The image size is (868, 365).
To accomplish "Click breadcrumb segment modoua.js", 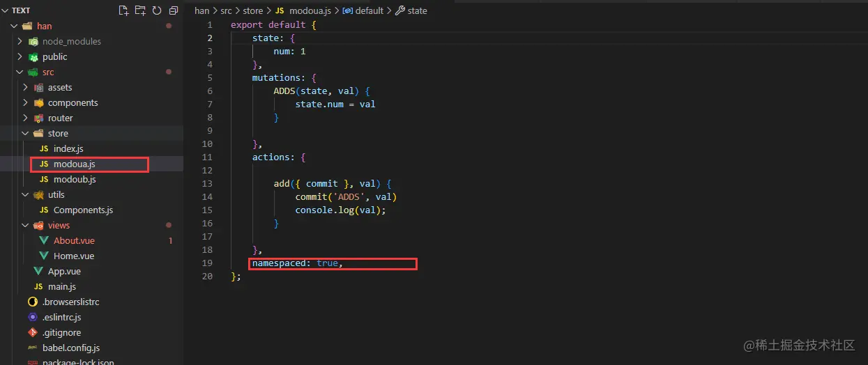I will point(312,10).
